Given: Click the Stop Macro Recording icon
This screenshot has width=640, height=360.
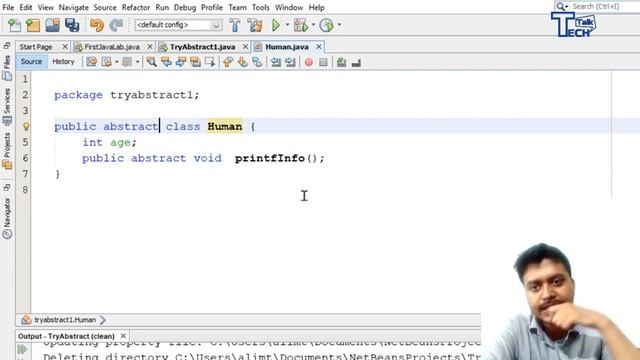Looking at the screenshot, I should [x=323, y=62].
